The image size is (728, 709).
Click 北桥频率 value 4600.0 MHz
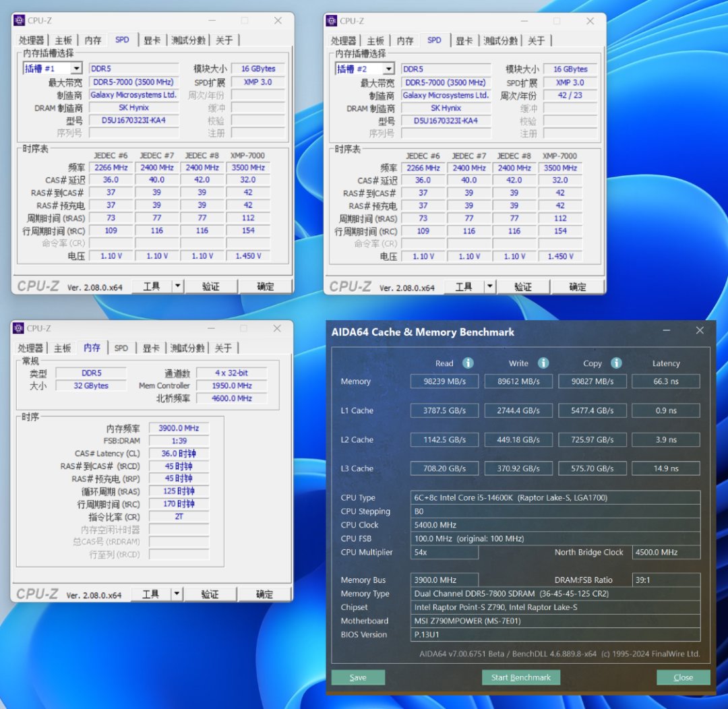232,398
